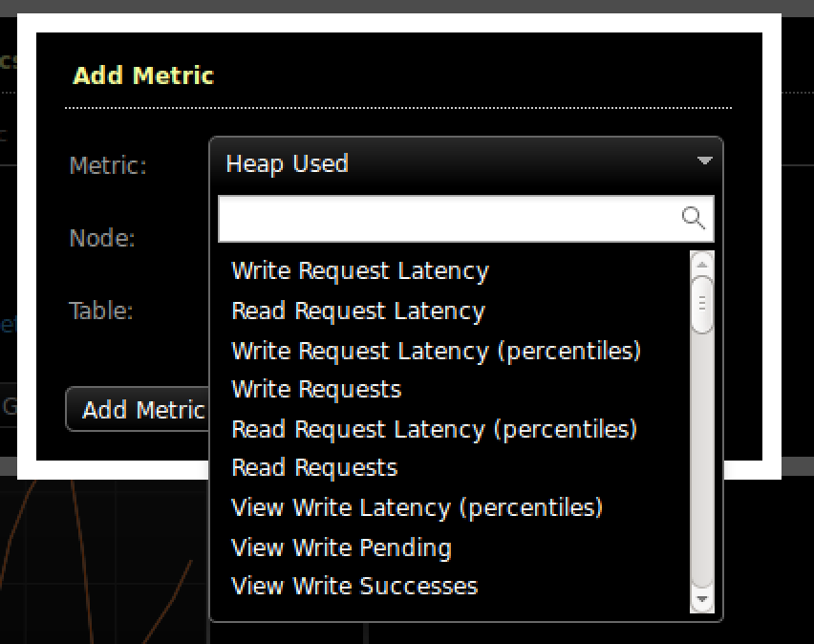Click the dropdown arrow on the Heap Used selector
The width and height of the screenshot is (814, 644).
[704, 162]
